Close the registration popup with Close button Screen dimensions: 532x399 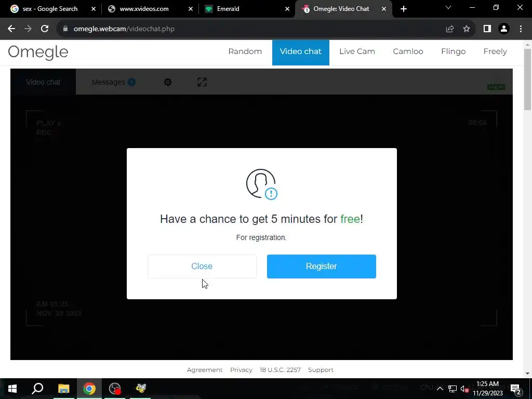(202, 267)
